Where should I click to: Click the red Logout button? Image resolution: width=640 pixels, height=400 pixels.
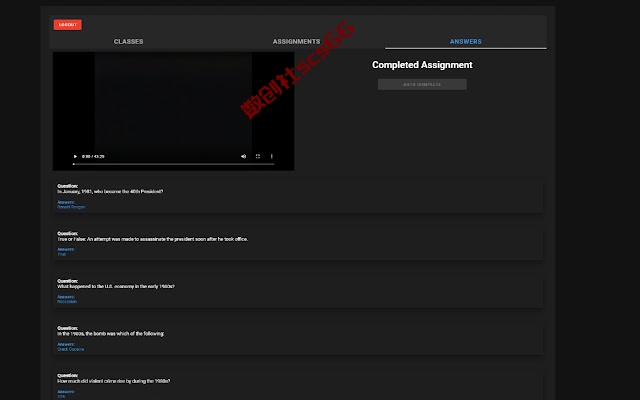tap(68, 24)
